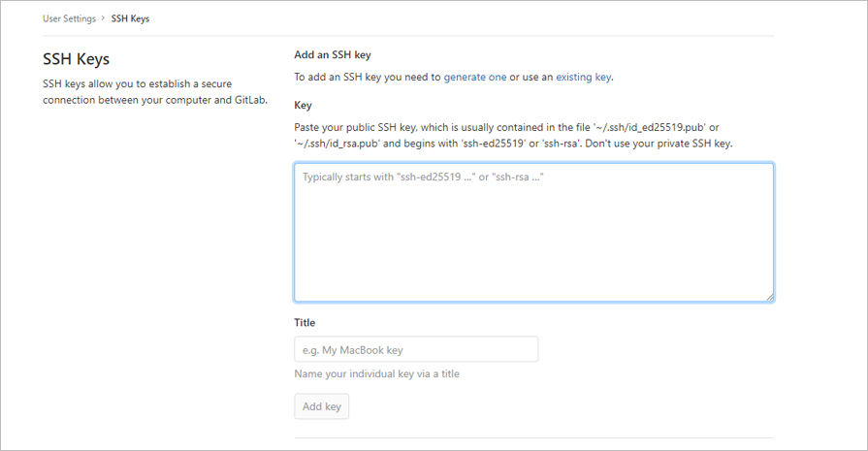Focus the Title input field
Screen dimensions: 868x451
(416, 349)
